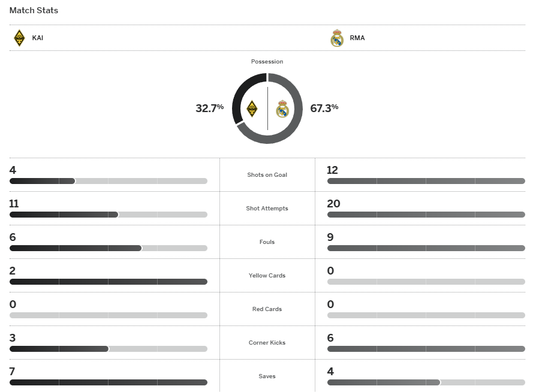The width and height of the screenshot is (533, 392).
Task: Click the Possession label above the chart
Action: [267, 62]
